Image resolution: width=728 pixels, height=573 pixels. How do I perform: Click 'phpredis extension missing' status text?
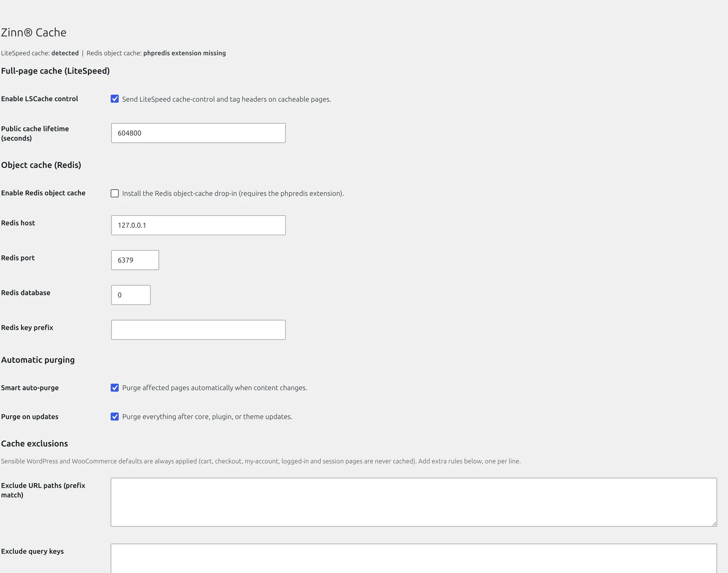pyautogui.click(x=184, y=53)
